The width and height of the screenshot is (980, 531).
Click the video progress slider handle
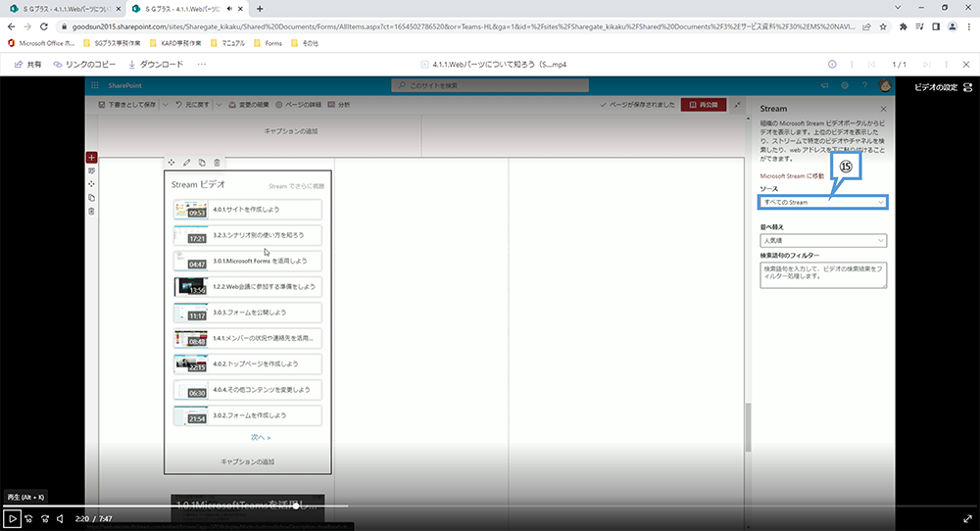tap(296, 506)
